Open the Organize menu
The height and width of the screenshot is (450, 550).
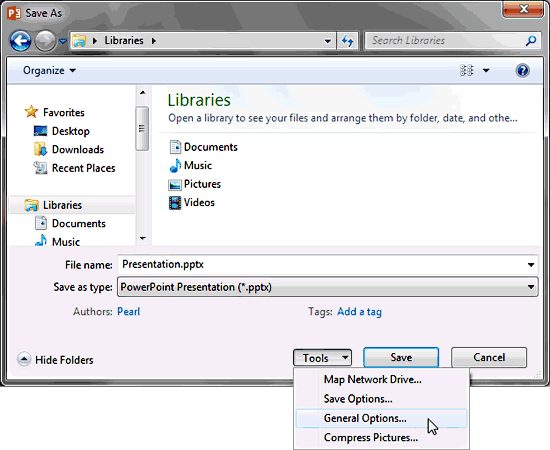(x=49, y=70)
